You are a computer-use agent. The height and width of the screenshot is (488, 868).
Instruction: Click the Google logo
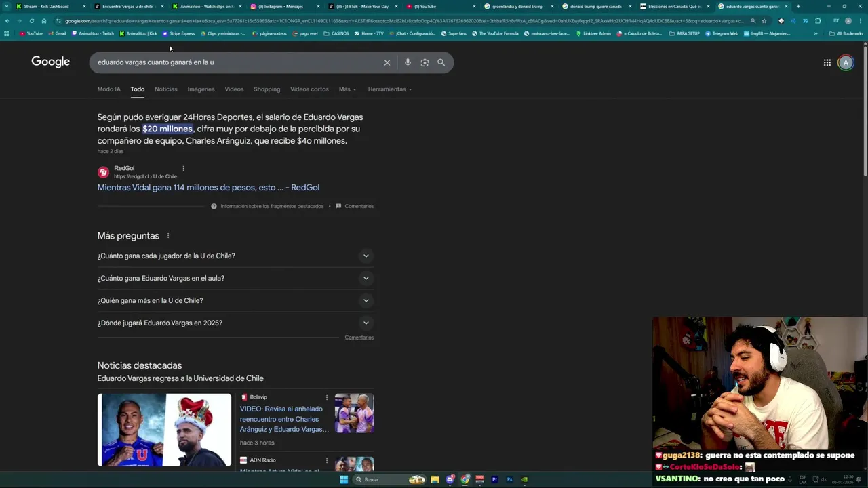point(50,62)
